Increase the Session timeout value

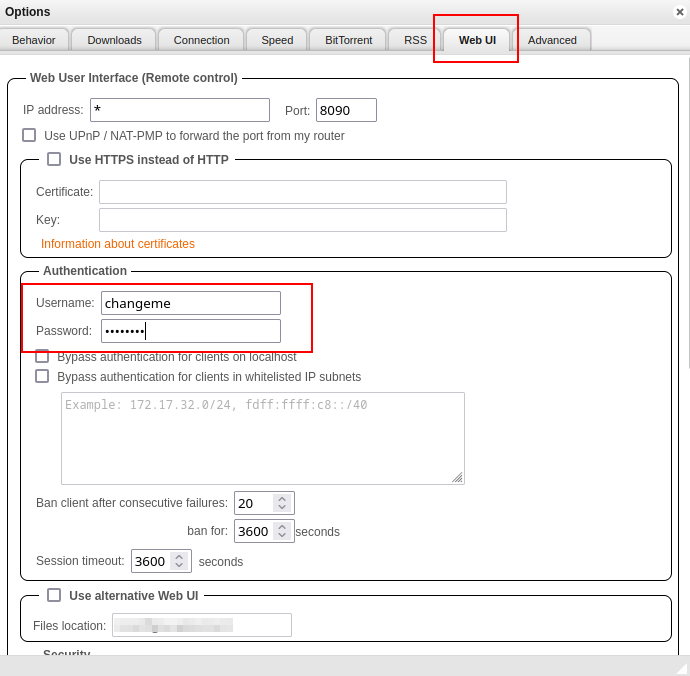(179, 557)
